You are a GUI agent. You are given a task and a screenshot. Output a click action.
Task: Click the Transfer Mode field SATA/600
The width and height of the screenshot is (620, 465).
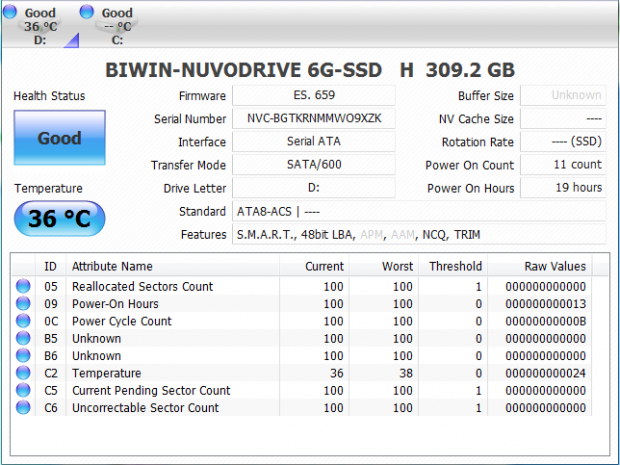(314, 164)
